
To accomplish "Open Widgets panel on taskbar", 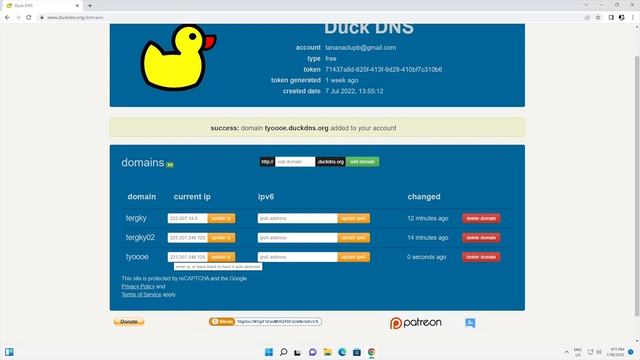I will [9, 352].
